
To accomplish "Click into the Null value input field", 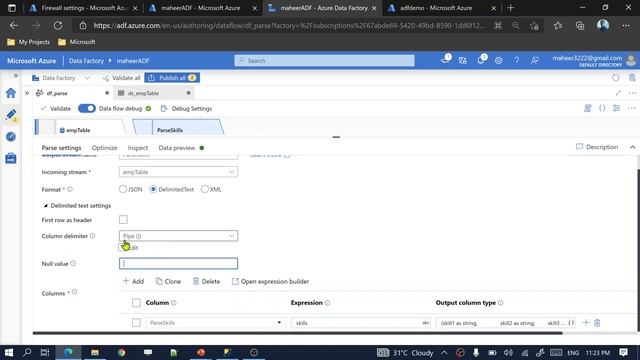I will coord(178,263).
